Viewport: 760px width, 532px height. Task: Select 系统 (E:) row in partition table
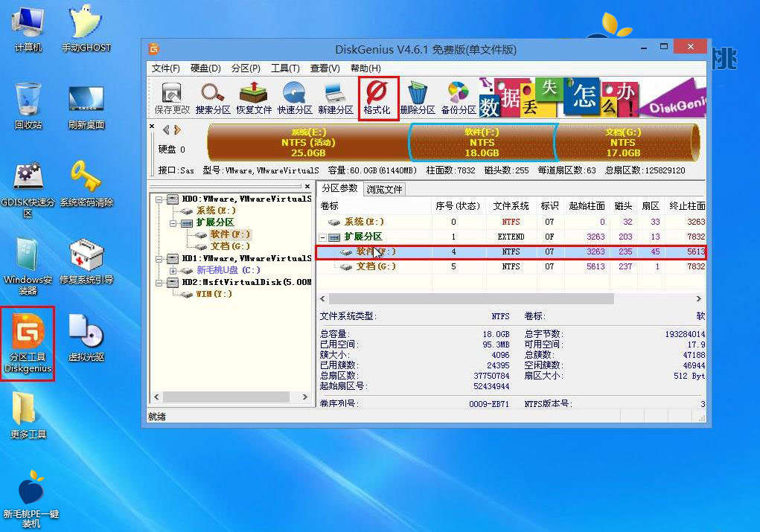(511, 222)
